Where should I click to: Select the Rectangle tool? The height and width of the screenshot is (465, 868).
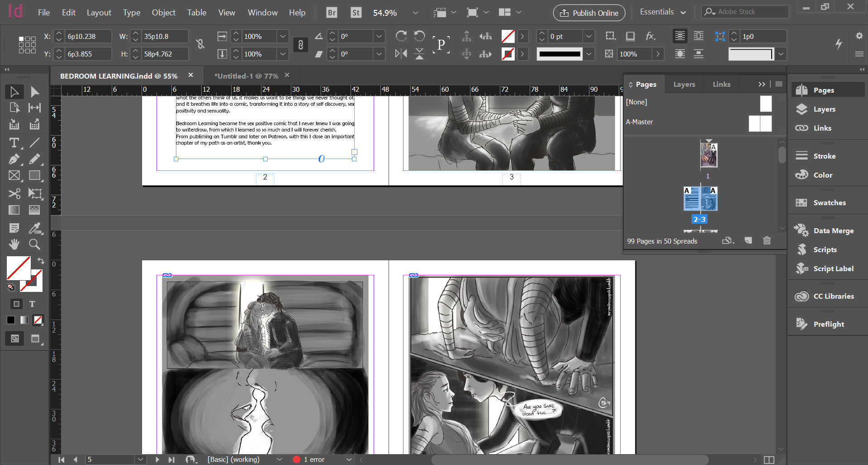tap(35, 175)
